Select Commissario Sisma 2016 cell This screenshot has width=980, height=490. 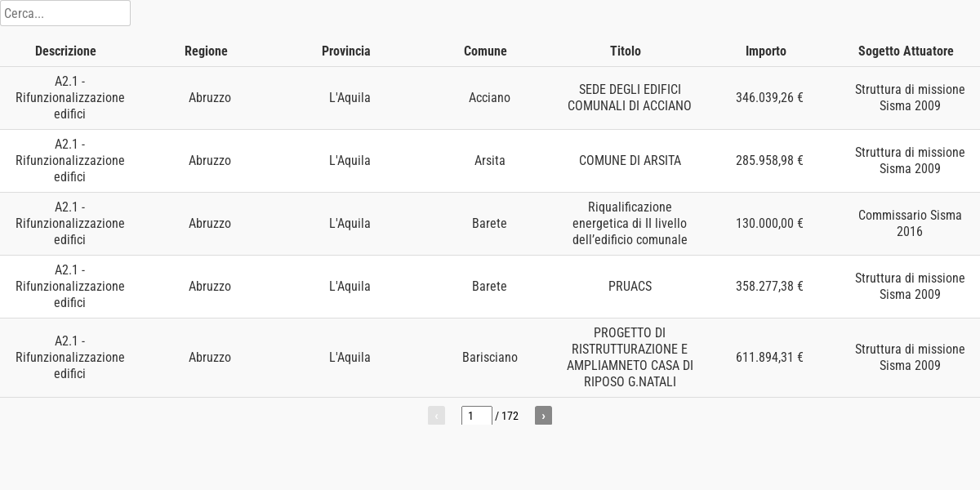tap(910, 224)
